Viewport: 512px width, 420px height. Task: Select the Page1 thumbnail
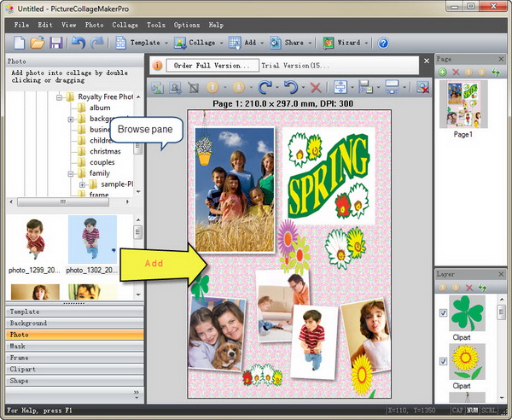[x=463, y=104]
